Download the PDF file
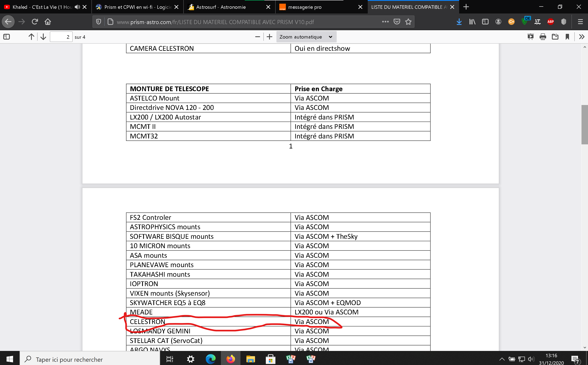 point(555,37)
